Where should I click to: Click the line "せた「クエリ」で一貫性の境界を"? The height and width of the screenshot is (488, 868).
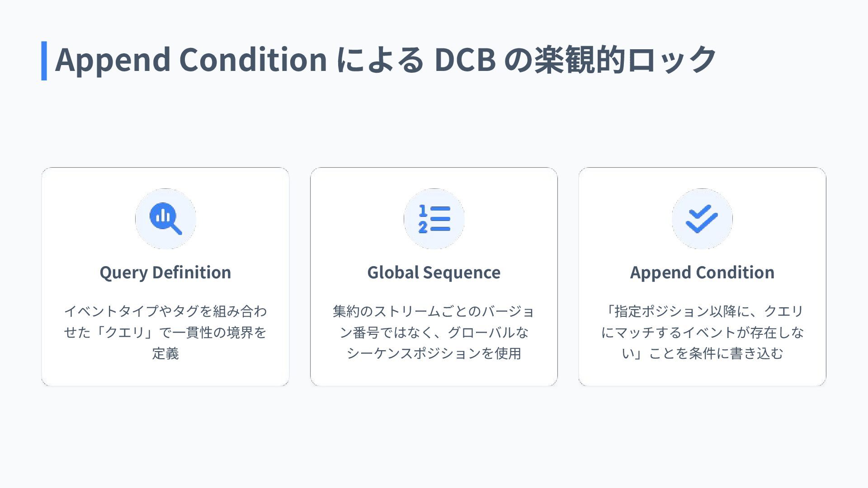click(x=165, y=332)
